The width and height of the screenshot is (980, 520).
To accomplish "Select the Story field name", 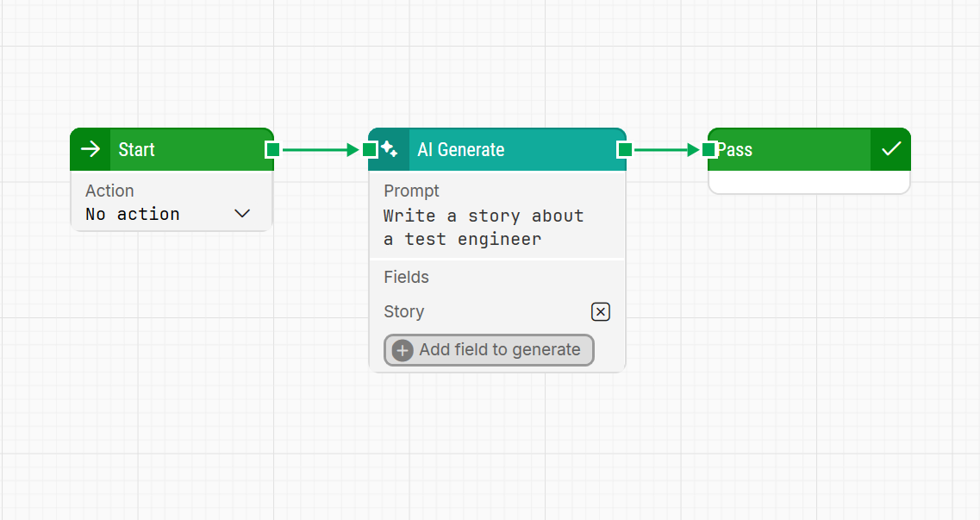I will 404,312.
